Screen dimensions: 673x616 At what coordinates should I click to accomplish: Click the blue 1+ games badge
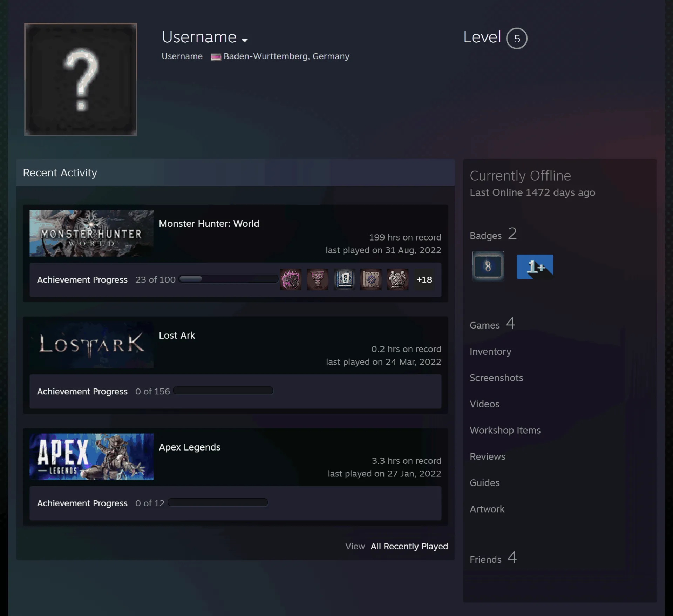click(x=535, y=267)
